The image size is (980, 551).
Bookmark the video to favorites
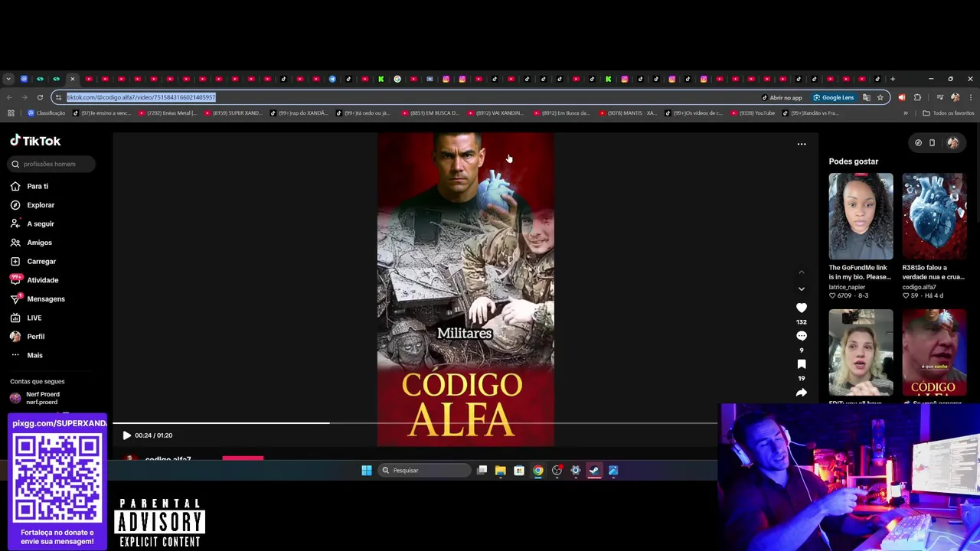point(802,364)
